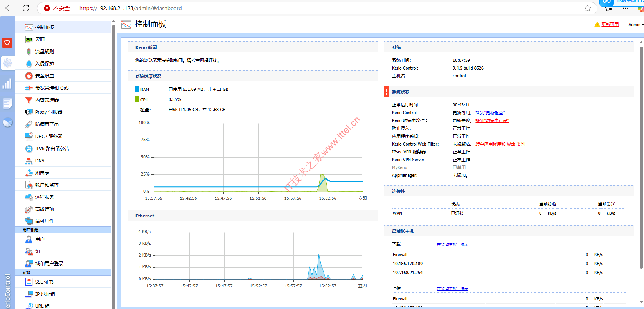Open URL 组 in the sidebar
Viewport: 644px width, 309px height.
point(63,305)
